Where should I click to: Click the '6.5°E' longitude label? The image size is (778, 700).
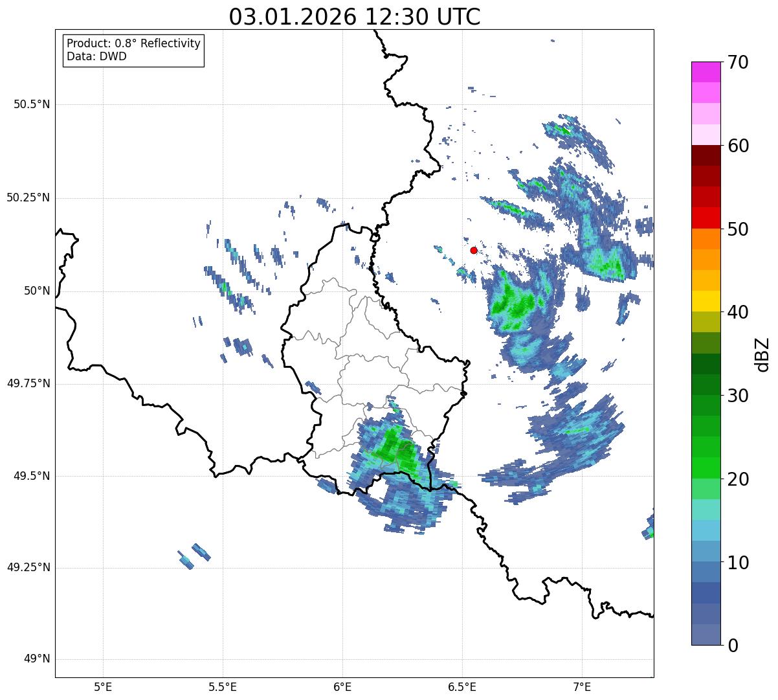(x=462, y=686)
